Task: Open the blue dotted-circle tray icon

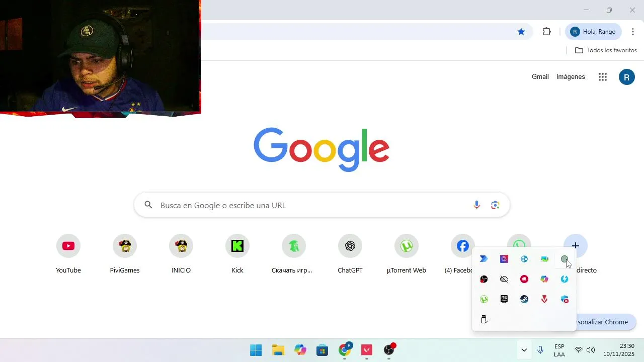Action: pyautogui.click(x=524, y=259)
